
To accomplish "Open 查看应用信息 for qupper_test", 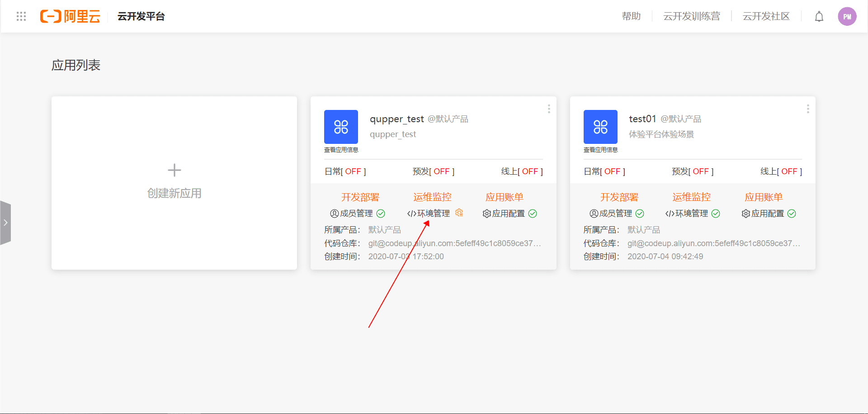I will pos(341,150).
